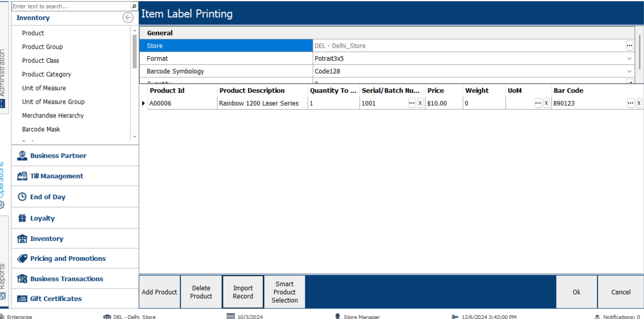Click the Business Transactions icon

tap(22, 279)
